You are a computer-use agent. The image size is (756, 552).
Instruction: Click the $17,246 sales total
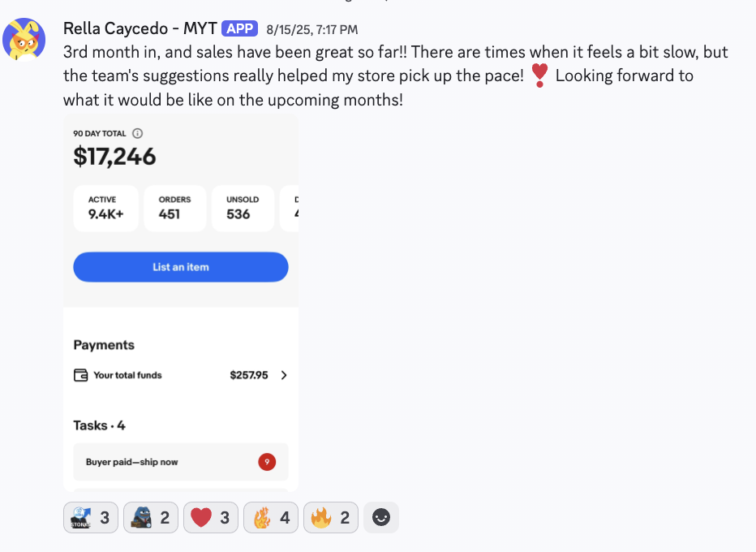(x=114, y=156)
